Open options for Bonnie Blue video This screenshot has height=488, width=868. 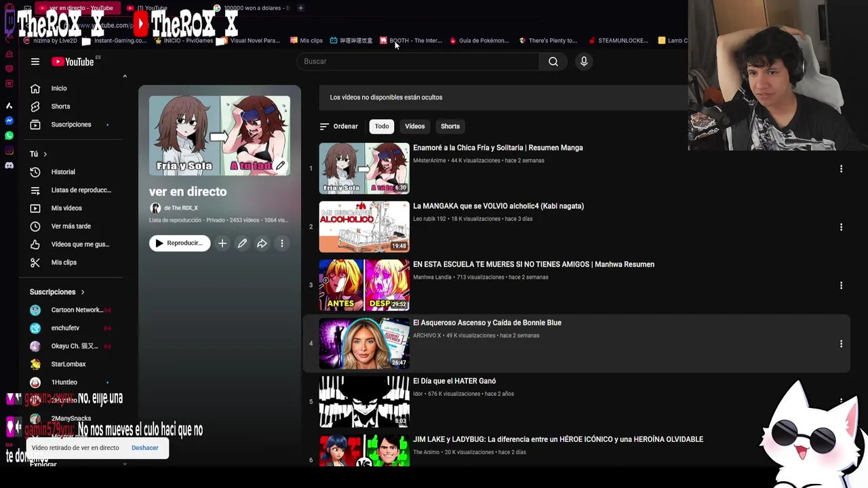[841, 344]
